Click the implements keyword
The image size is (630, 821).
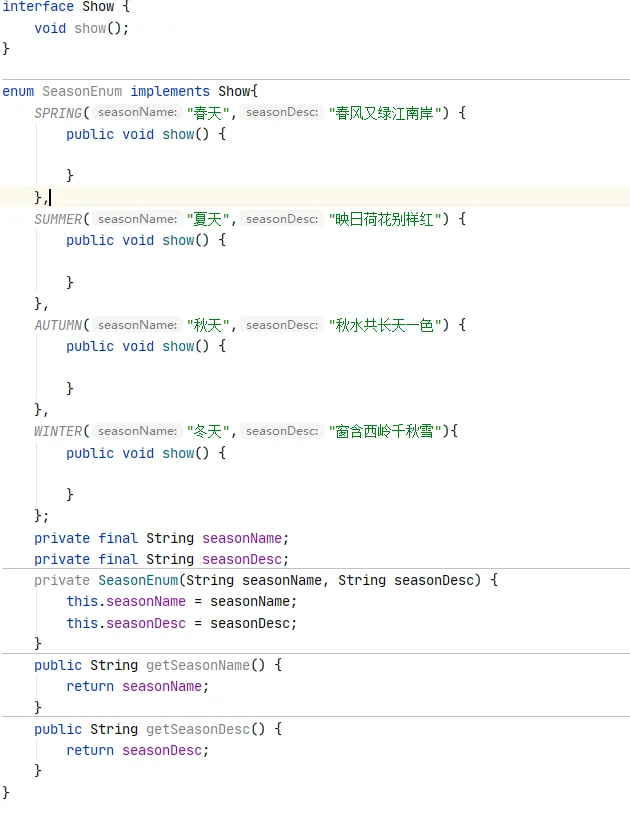pyautogui.click(x=170, y=92)
